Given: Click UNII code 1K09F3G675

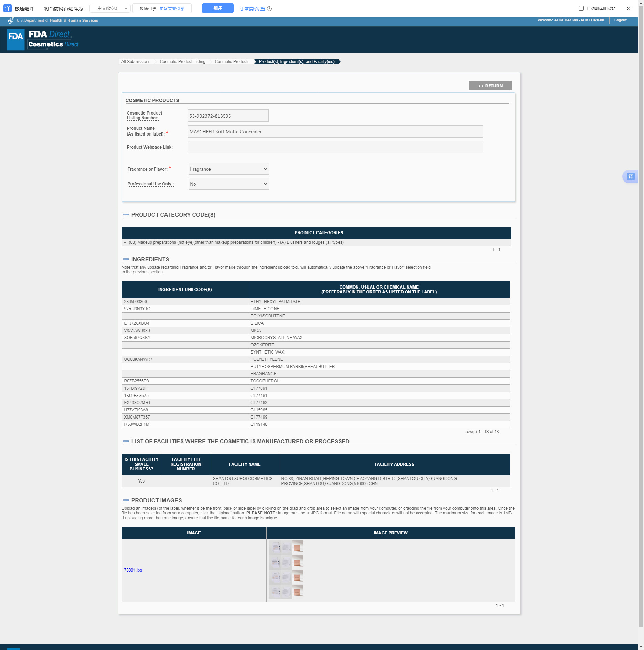Looking at the screenshot, I should 136,396.
